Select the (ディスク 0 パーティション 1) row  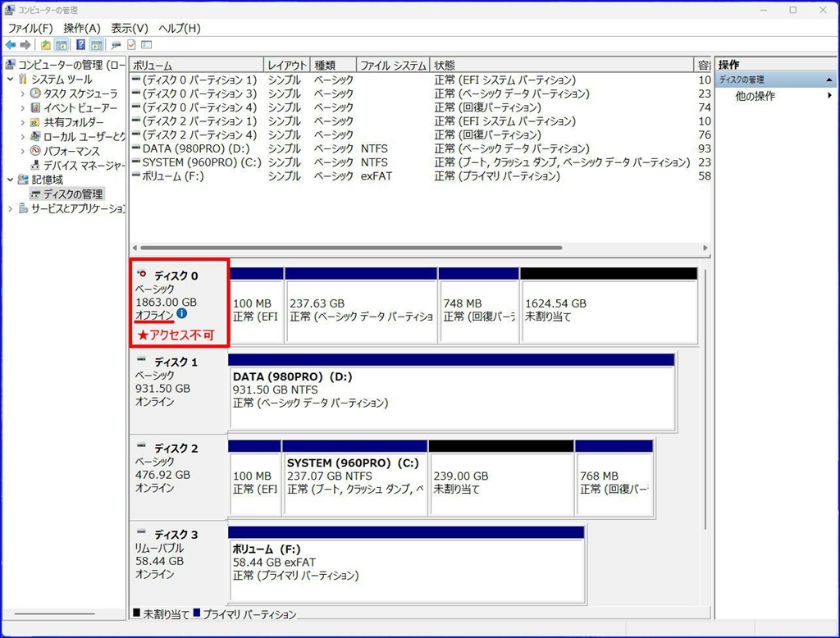tap(421, 80)
